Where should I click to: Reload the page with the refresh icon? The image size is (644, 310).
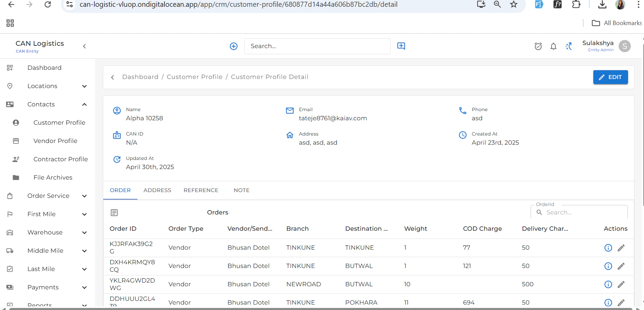coord(48,4)
